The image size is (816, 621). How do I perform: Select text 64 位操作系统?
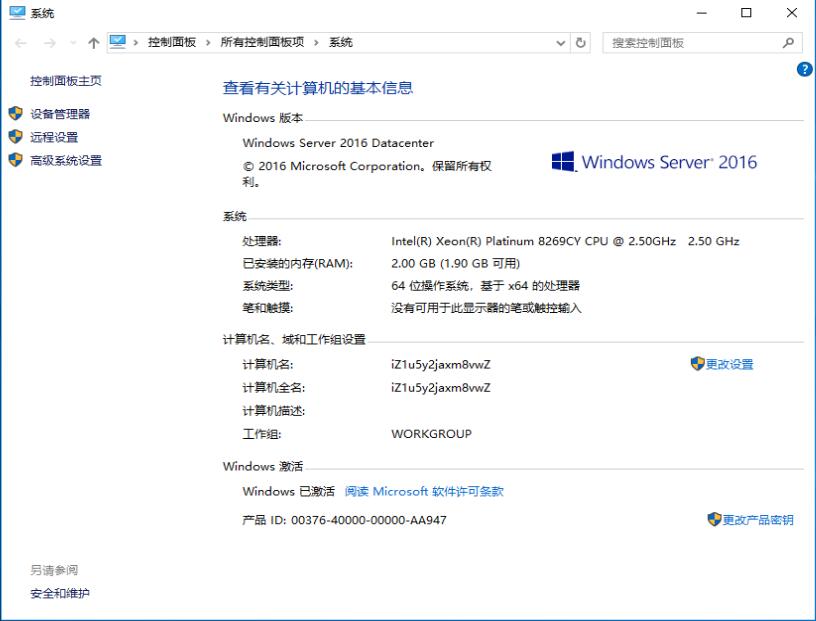[431, 286]
